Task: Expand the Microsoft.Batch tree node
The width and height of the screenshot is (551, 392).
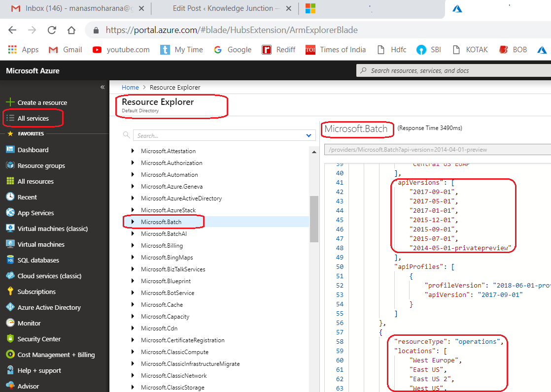Action: [x=133, y=222]
